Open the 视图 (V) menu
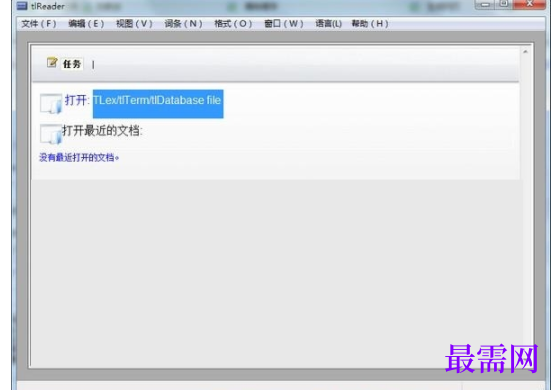Screen dimensions: 557x390 click(134, 24)
